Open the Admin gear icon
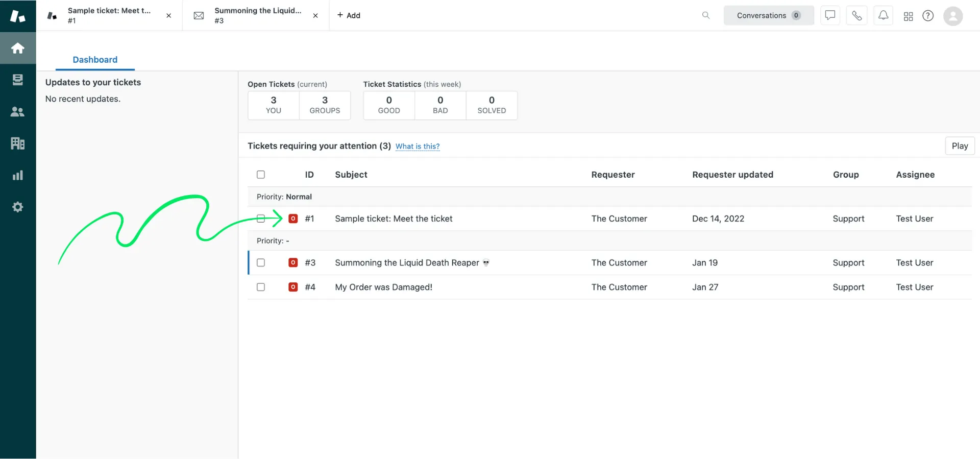 [x=18, y=207]
